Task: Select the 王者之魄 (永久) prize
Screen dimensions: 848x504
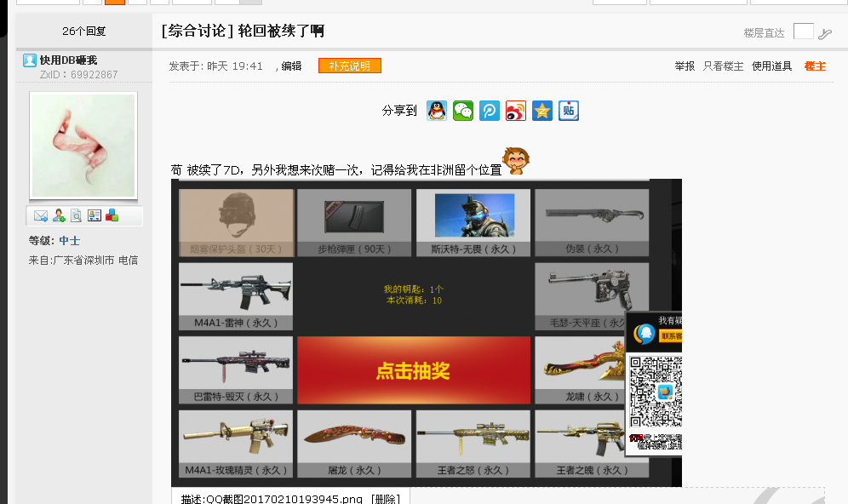Action: click(x=592, y=444)
